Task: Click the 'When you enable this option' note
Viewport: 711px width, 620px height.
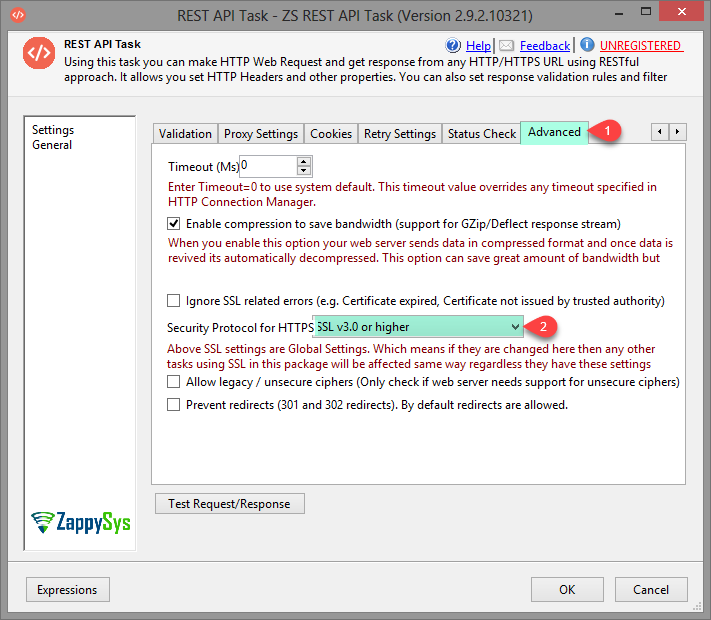Action: pos(420,250)
